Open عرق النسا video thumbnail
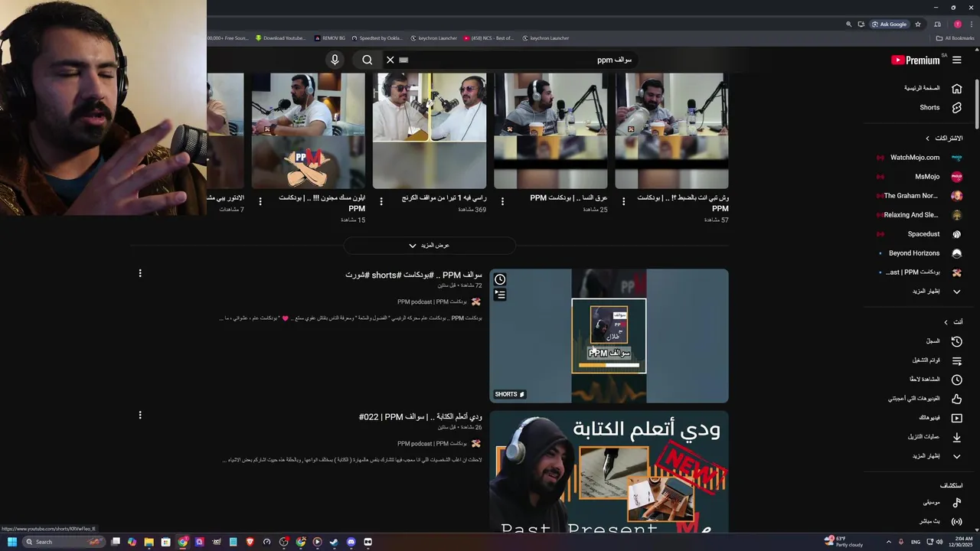Image resolution: width=980 pixels, height=551 pixels. 550,131
